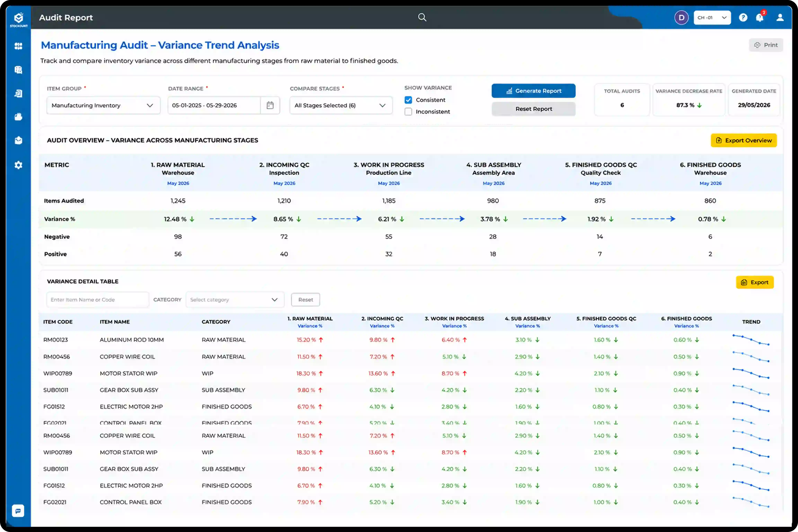Open the warehouse inventory sidebar icon

[19, 70]
